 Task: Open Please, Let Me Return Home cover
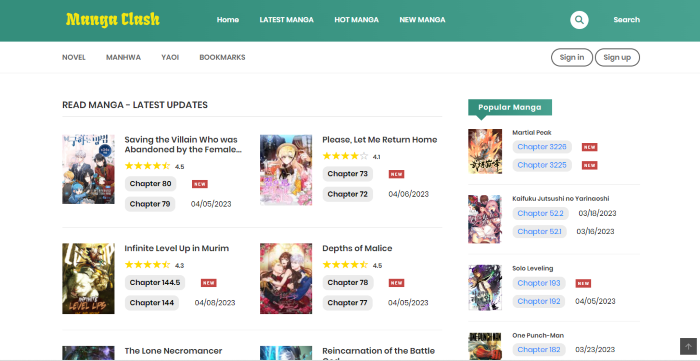click(x=286, y=170)
